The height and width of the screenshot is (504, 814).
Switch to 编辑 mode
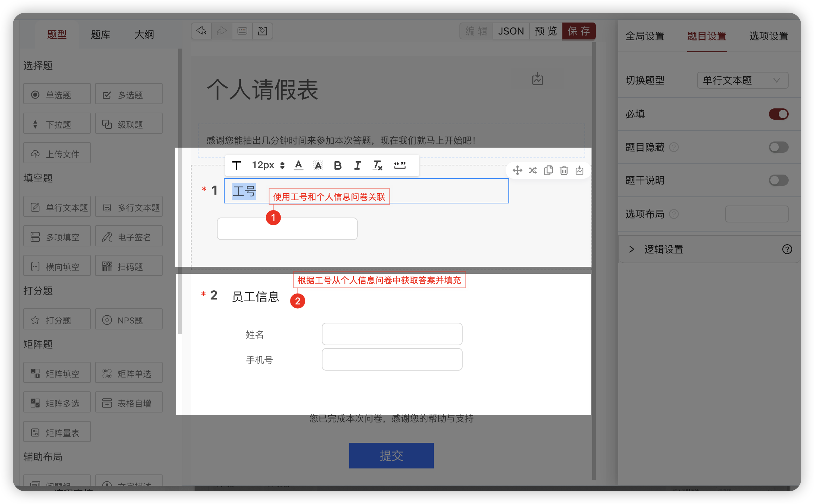(x=476, y=31)
